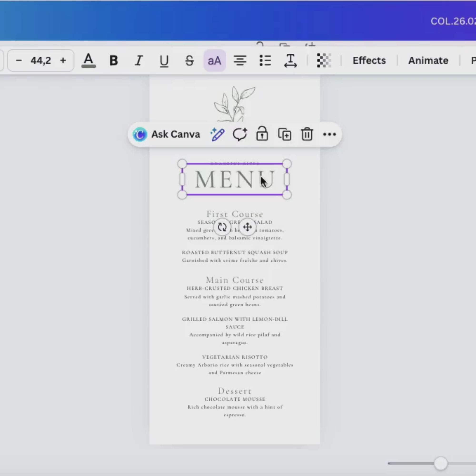Select Grilled Salmon with Lemon-Dill Sauce text
This screenshot has width=476, height=476.
[235, 323]
